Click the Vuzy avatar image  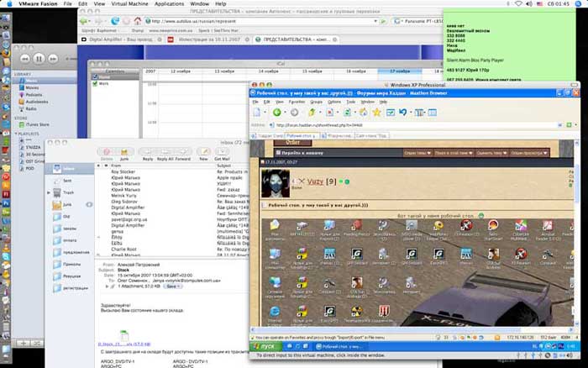click(x=276, y=183)
